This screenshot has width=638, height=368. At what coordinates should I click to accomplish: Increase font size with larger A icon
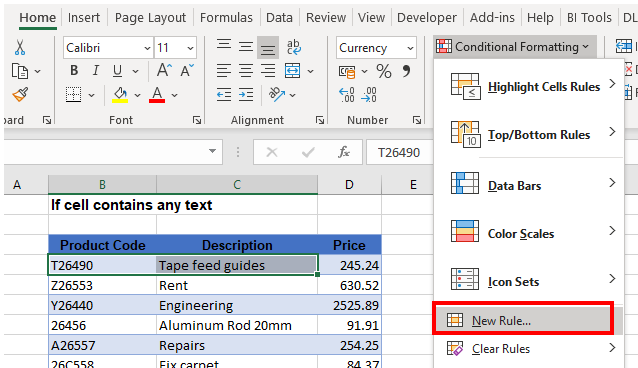click(164, 70)
